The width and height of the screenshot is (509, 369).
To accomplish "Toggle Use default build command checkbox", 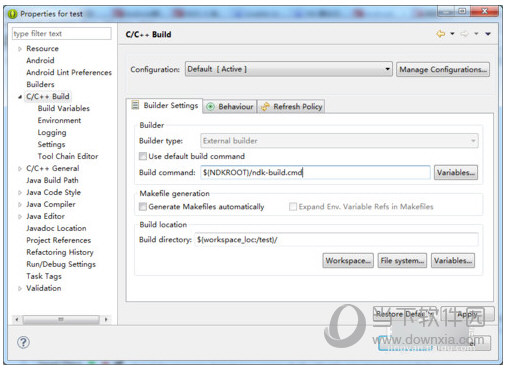I will (x=143, y=156).
